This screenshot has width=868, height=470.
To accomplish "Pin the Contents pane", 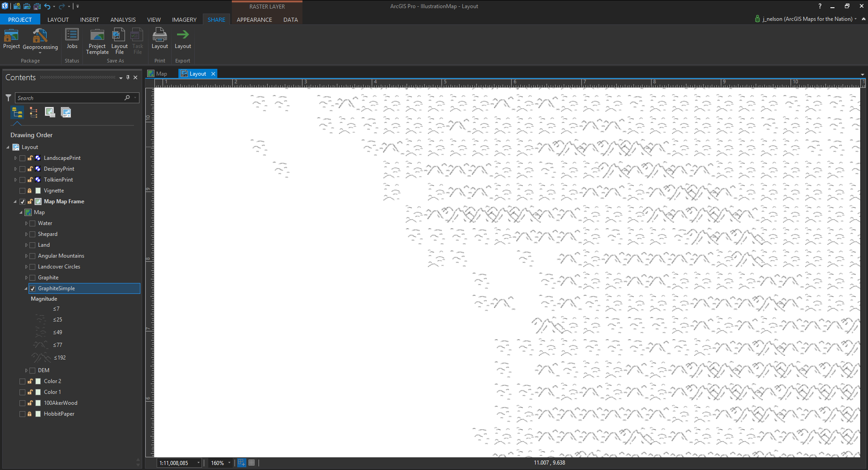I will tap(128, 77).
